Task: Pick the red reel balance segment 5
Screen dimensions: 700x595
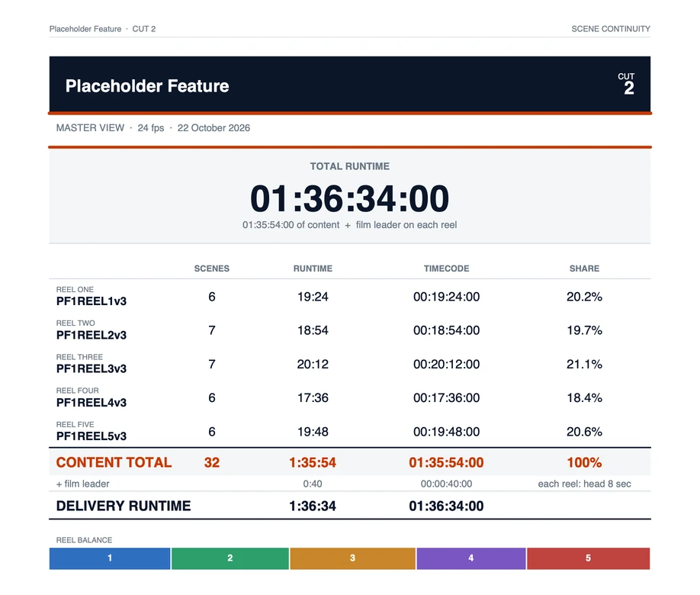Action: click(x=589, y=558)
